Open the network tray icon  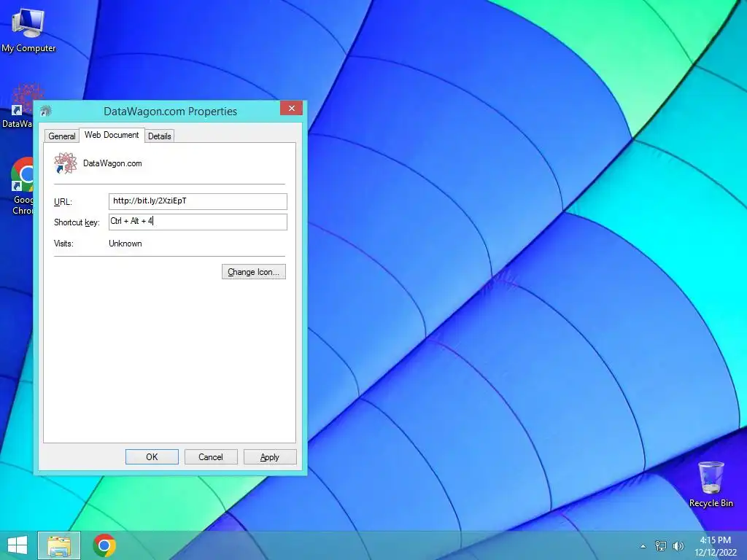coord(661,546)
